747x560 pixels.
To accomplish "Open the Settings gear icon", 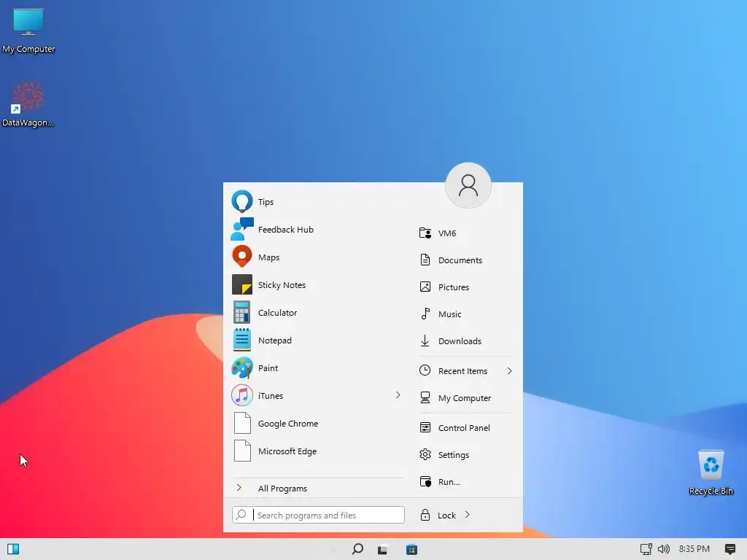I will pos(425,455).
